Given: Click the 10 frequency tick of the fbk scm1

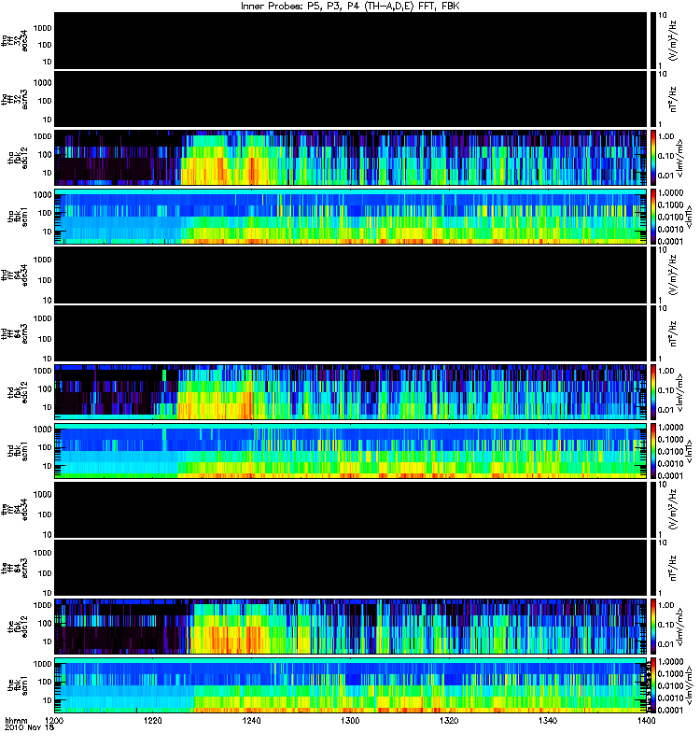Looking at the screenshot, I should point(48,701).
